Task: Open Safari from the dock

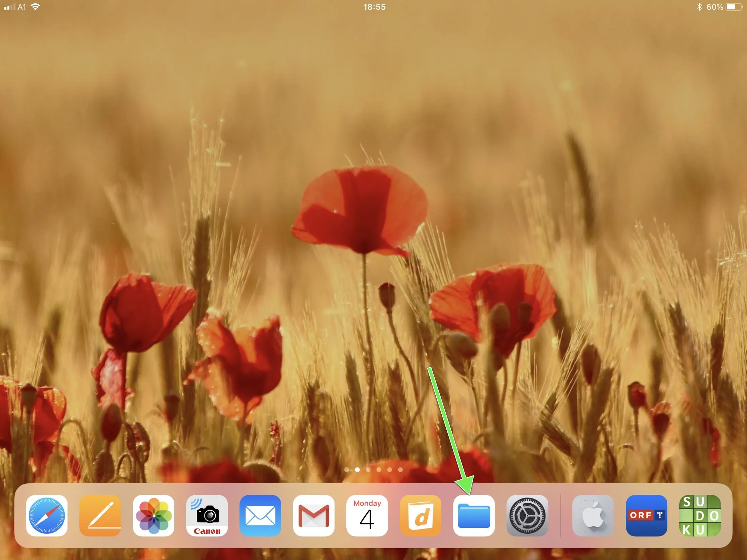Action: 47,515
